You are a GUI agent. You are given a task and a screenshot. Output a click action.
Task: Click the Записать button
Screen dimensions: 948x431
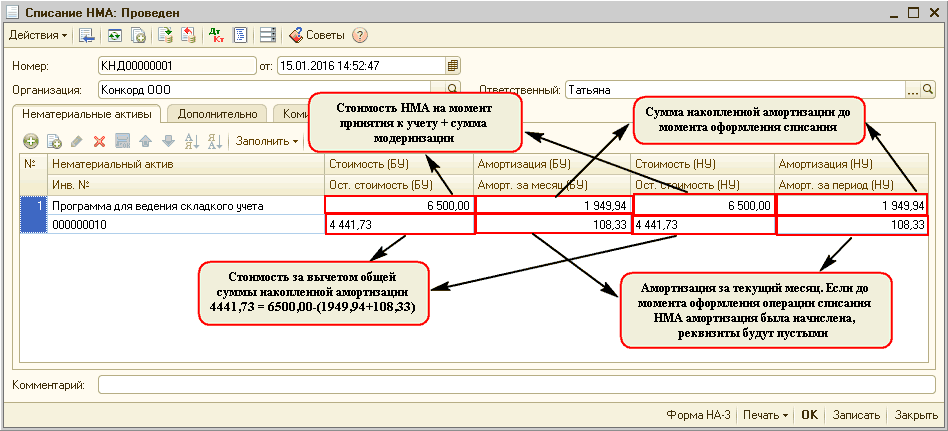856,415
